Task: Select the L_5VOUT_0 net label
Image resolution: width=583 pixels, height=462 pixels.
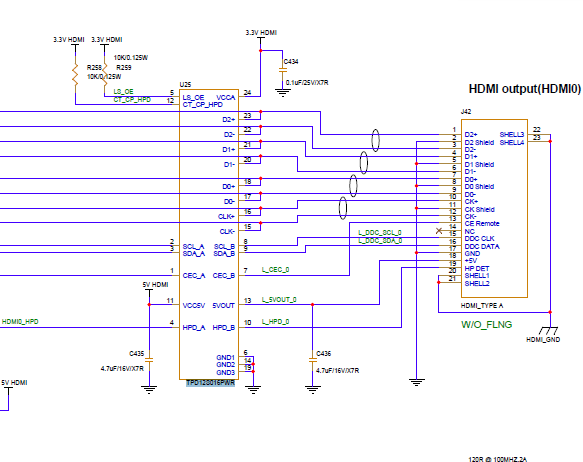Action: tap(279, 299)
